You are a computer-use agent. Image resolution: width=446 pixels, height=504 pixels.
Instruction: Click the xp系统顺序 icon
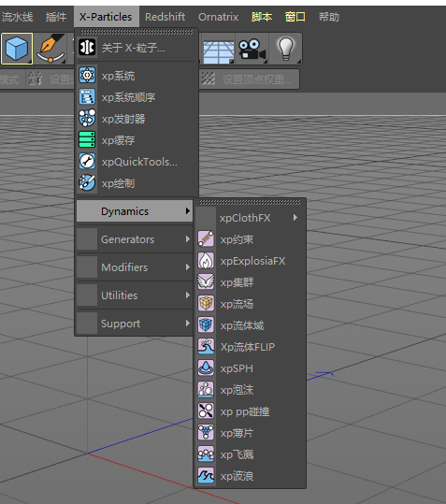click(x=87, y=96)
